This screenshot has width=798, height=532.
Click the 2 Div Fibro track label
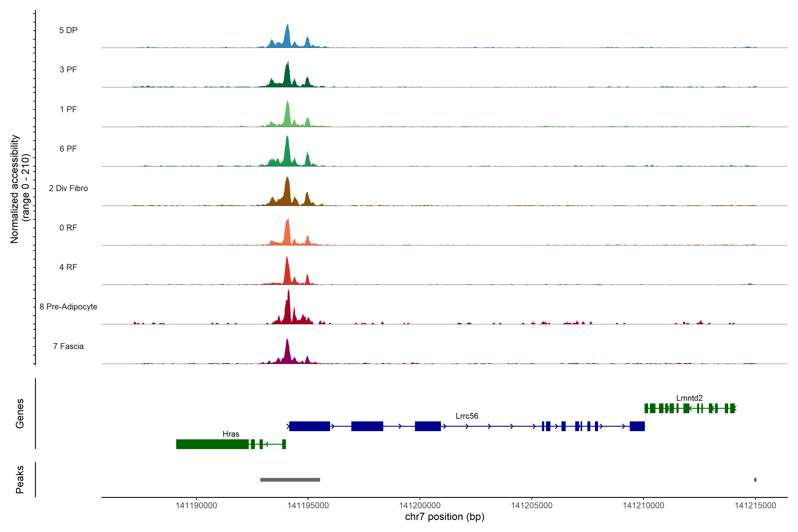[68, 188]
